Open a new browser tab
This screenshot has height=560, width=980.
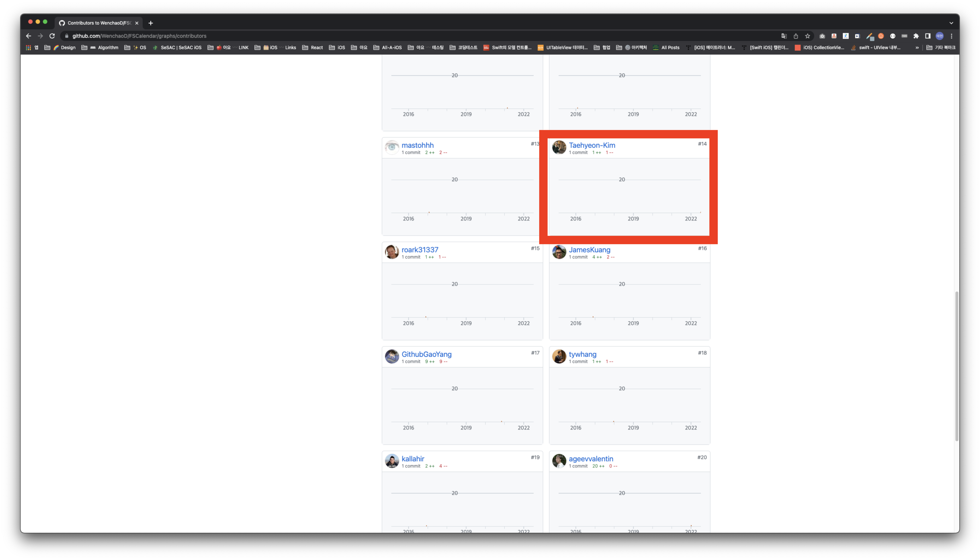(151, 23)
